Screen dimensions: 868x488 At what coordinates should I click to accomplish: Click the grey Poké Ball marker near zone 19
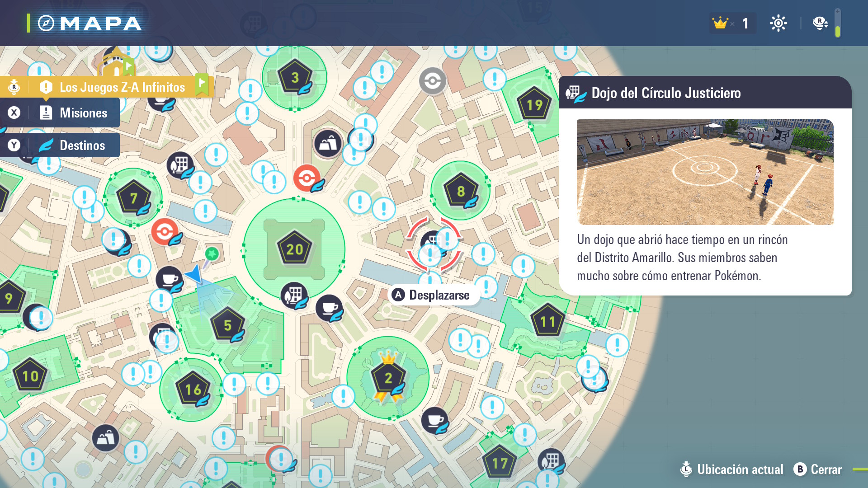coord(432,81)
